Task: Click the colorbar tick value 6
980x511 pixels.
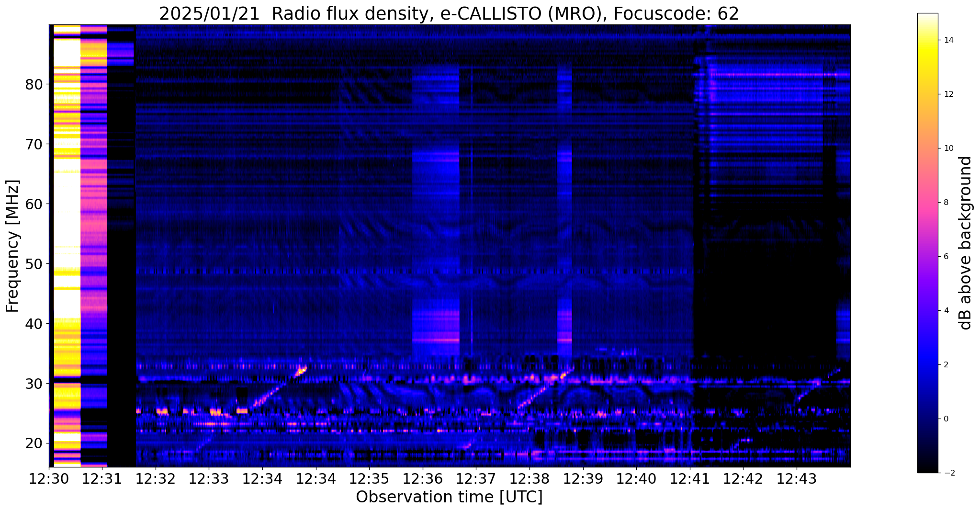Action: pos(946,257)
